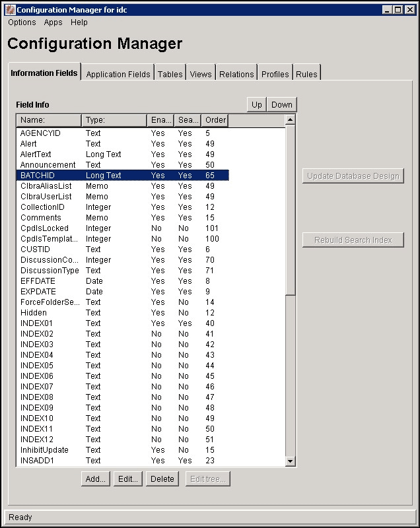This screenshot has height=528, width=420.
Task: Select the INSADD1 field row
Action: click(x=123, y=460)
